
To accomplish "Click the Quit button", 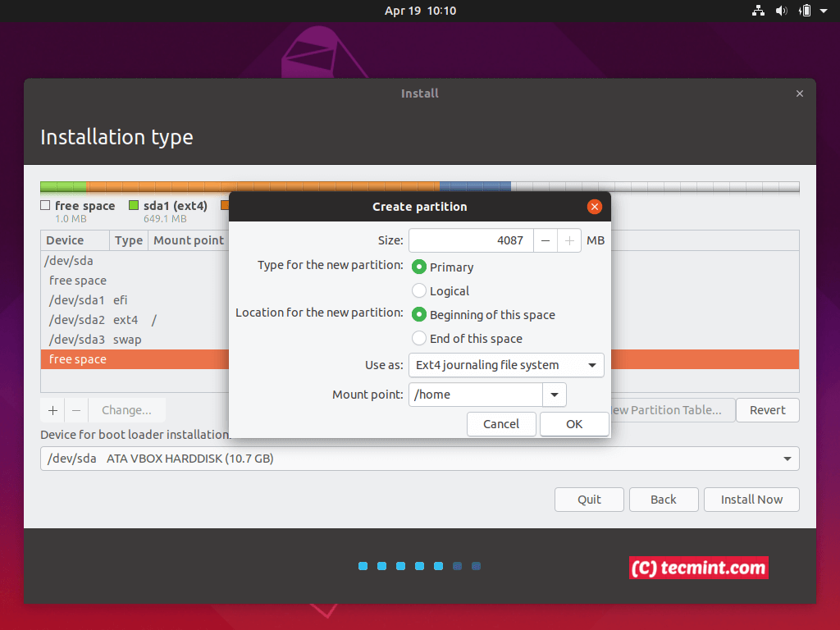I will point(589,500).
